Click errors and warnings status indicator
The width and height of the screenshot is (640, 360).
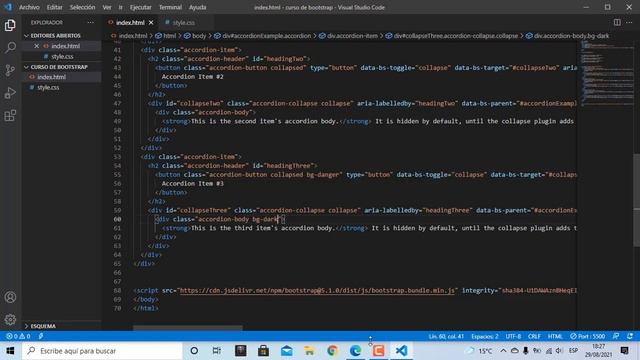[18, 336]
